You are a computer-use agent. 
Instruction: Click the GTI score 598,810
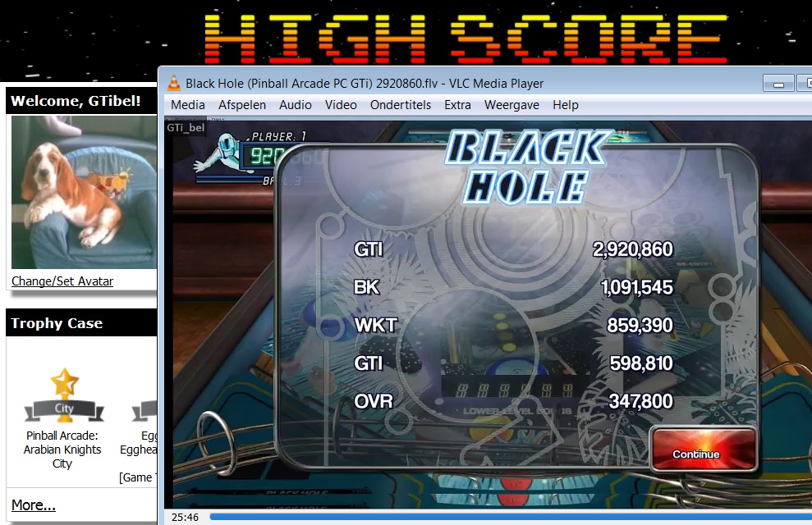(x=641, y=363)
